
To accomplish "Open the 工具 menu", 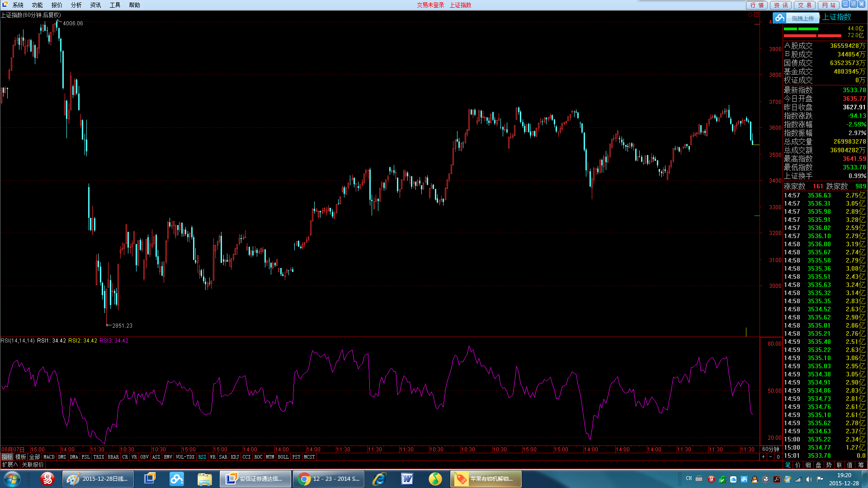I will (x=115, y=5).
